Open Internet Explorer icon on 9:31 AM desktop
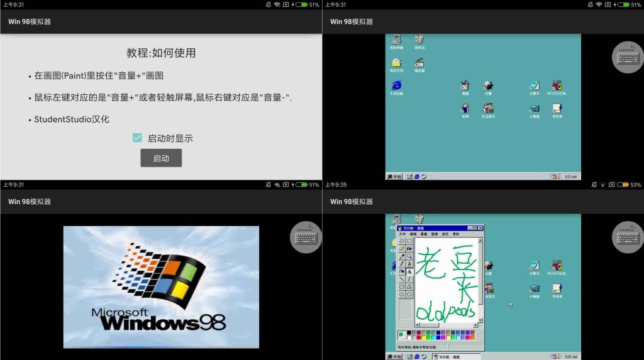The height and width of the screenshot is (360, 644). point(396,87)
